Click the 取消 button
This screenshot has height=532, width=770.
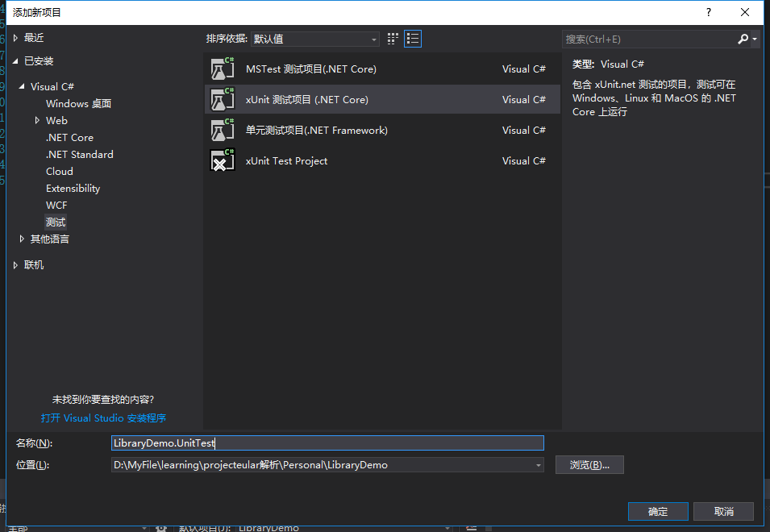tap(723, 511)
